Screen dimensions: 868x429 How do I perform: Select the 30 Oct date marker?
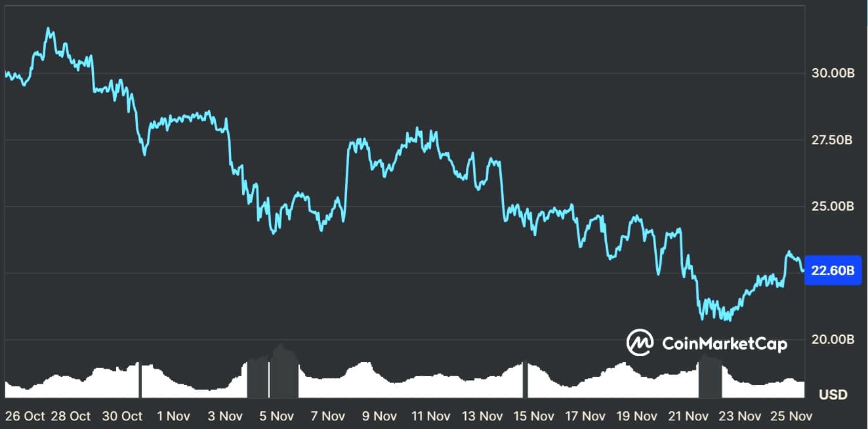pyautogui.click(x=122, y=416)
